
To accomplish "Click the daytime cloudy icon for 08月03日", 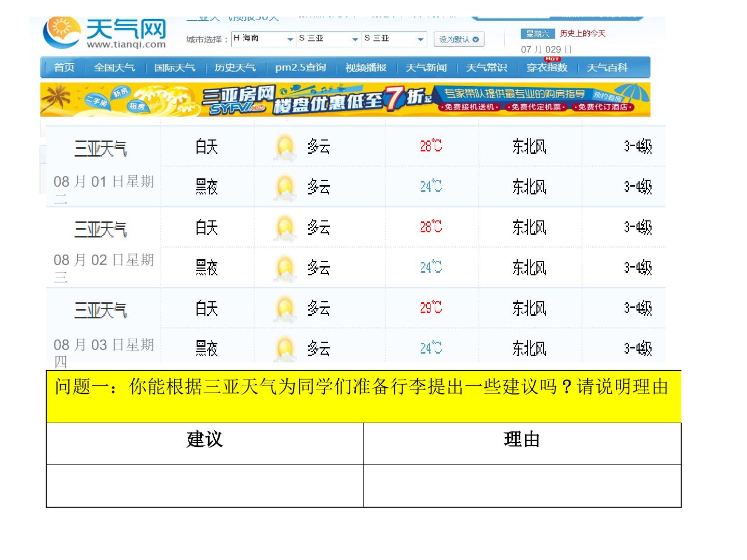I will pyautogui.click(x=285, y=309).
